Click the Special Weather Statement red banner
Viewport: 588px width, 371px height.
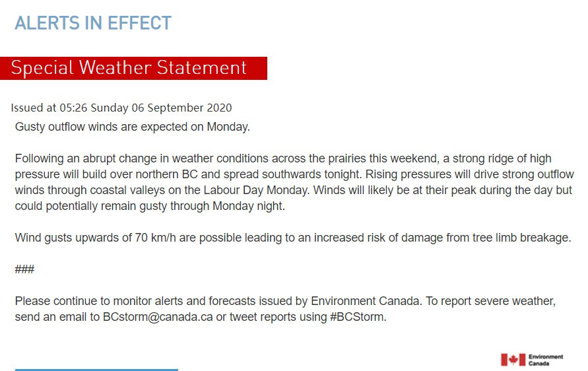pos(133,68)
